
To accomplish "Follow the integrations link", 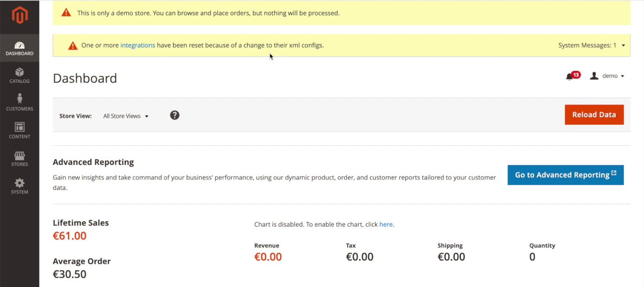I will tap(138, 45).
